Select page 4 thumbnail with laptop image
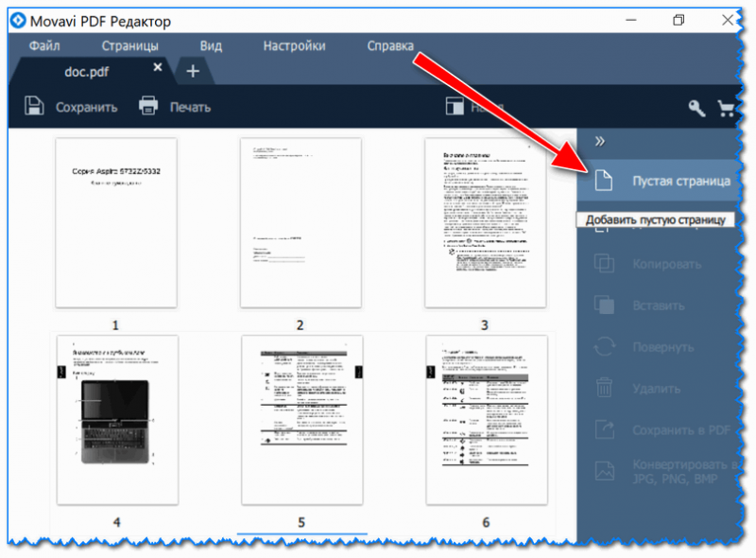756x558 pixels. 117,420
